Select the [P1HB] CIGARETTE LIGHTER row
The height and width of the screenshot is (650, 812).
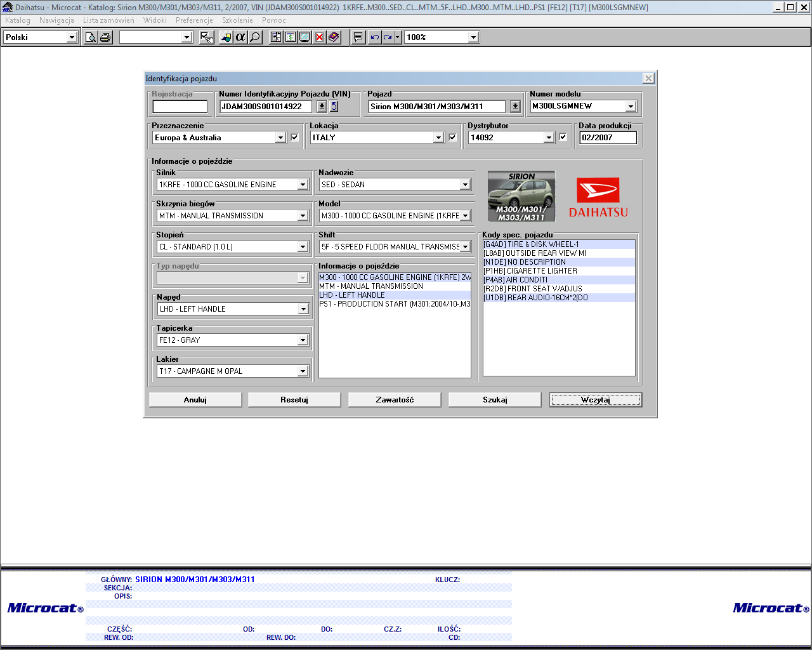click(x=559, y=271)
